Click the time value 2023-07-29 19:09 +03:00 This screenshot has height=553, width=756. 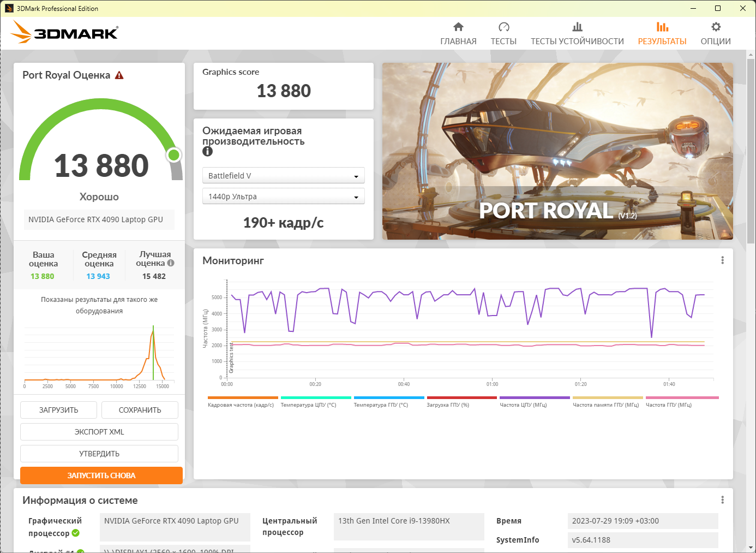(x=643, y=521)
